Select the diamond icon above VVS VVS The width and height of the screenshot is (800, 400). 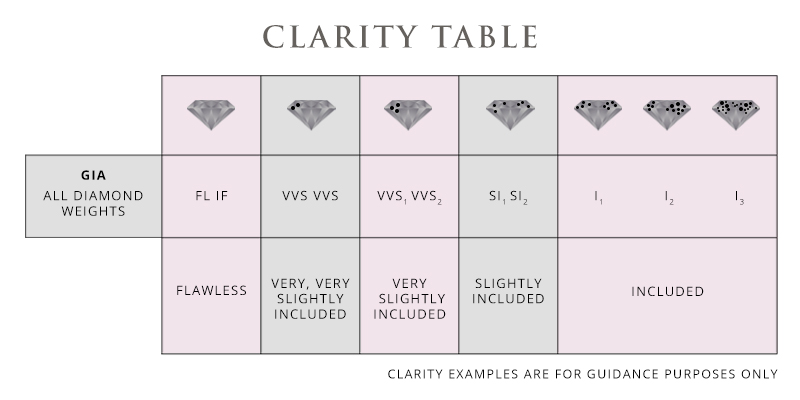tap(310, 114)
